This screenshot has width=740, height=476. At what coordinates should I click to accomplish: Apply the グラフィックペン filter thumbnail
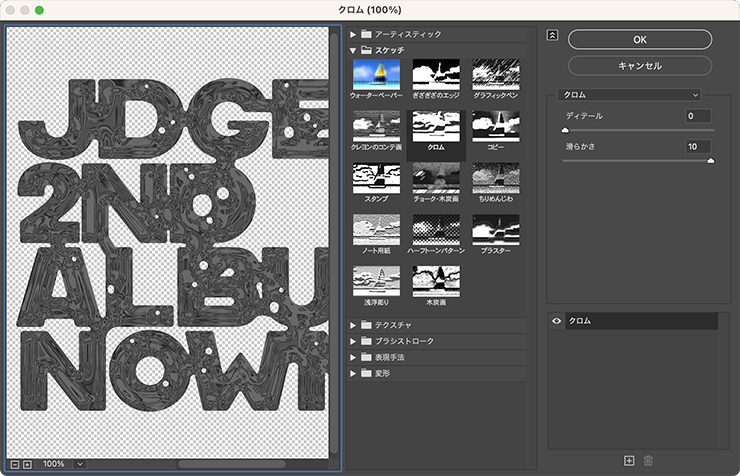[x=495, y=74]
